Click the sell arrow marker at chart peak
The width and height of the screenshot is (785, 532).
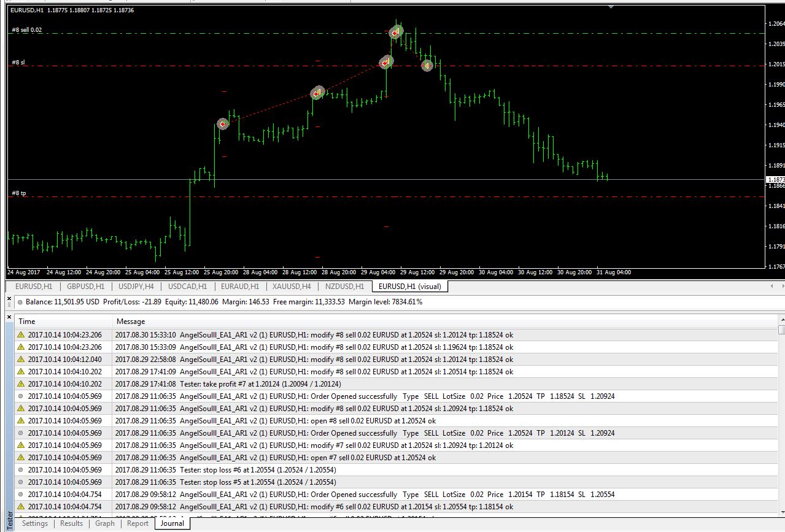[396, 32]
